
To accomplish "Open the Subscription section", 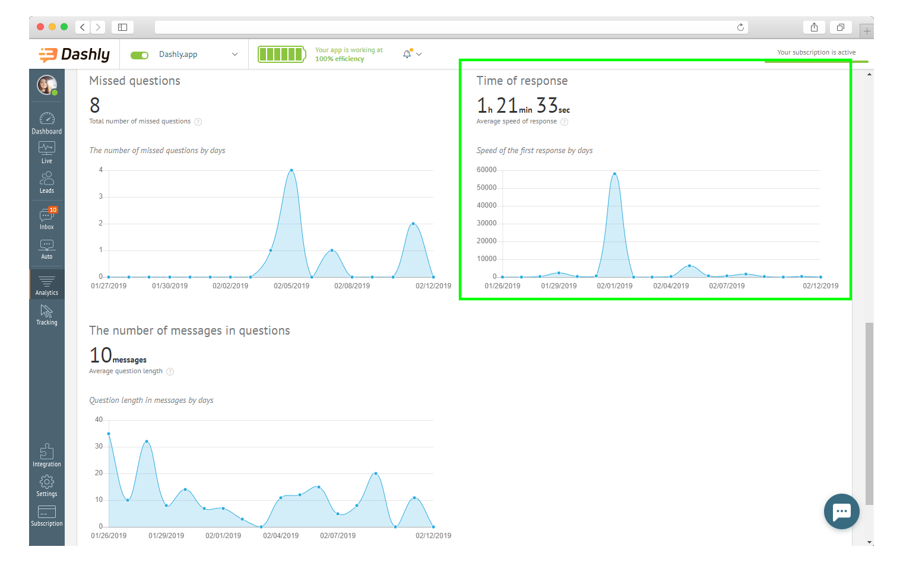I will click(46, 514).
